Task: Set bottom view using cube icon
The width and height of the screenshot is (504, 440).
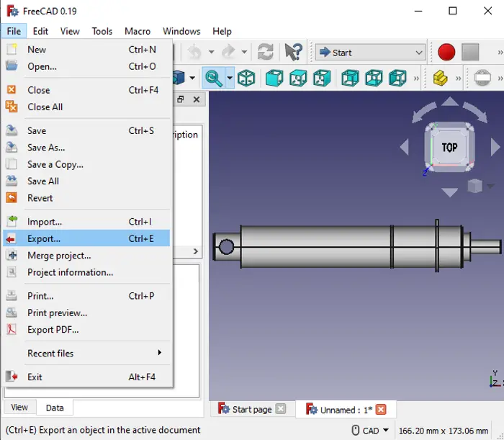Action: (374, 78)
